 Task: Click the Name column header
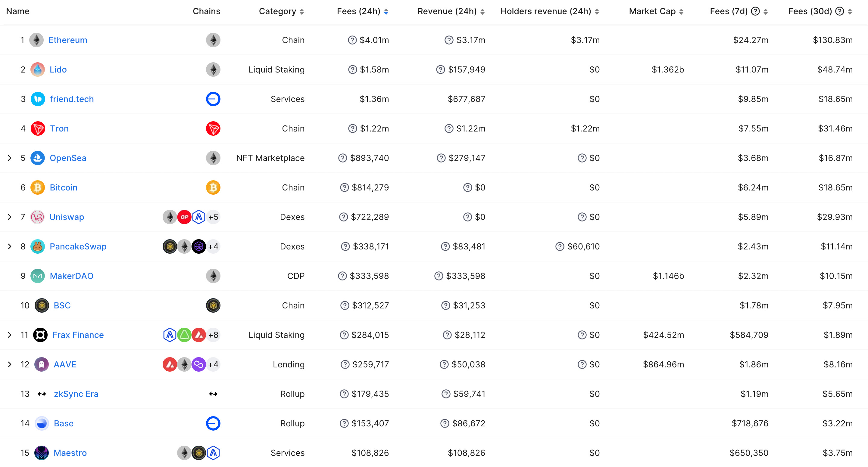(x=18, y=11)
